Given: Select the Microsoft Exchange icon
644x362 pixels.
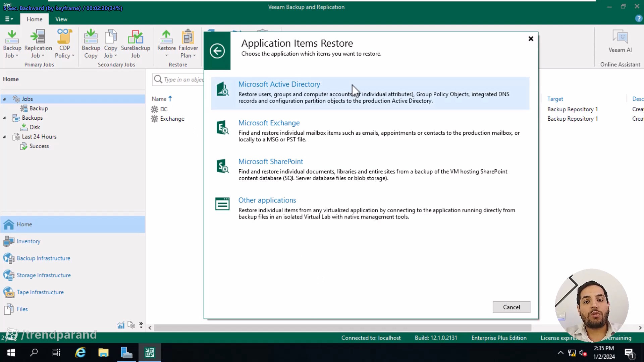Looking at the screenshot, I should [223, 128].
